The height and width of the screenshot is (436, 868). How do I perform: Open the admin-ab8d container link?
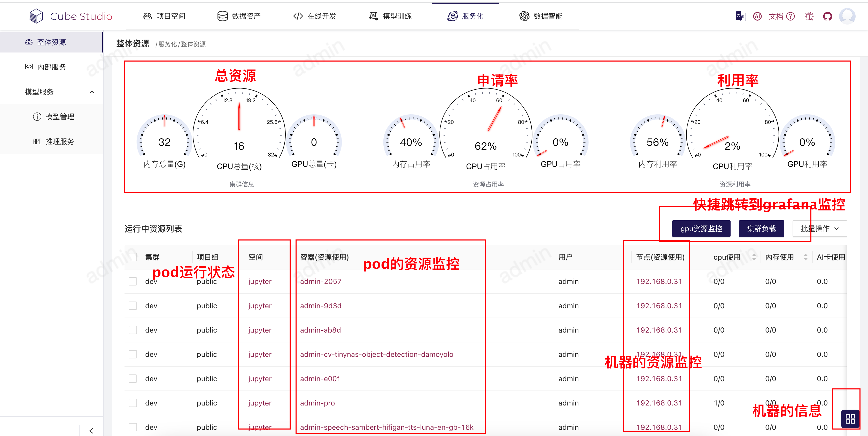coord(320,330)
